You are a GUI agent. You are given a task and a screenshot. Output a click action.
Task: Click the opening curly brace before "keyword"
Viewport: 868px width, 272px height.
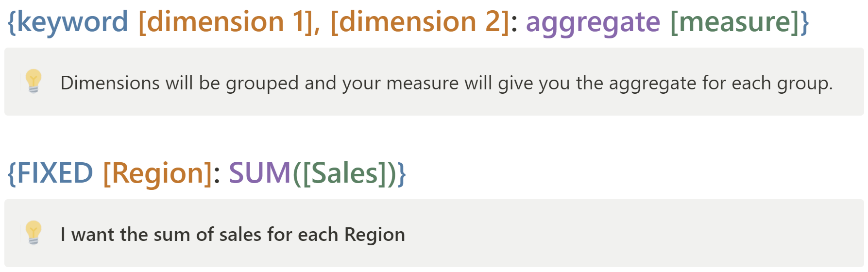(12, 22)
